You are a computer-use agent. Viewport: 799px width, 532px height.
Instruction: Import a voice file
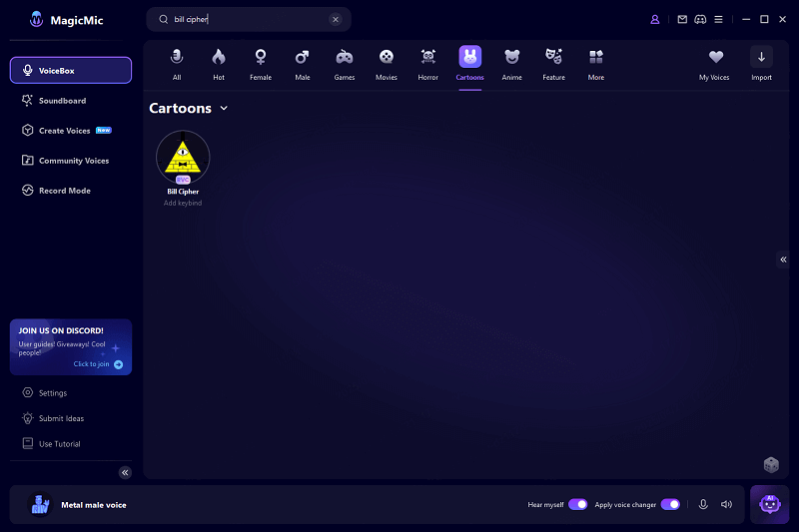[x=761, y=65]
